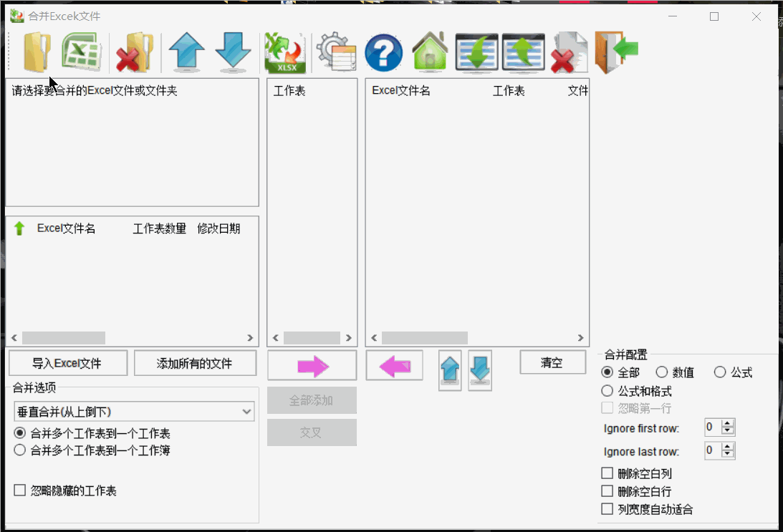This screenshot has height=532, width=783.
Task: Click 工作表 panel horizontal scrollbar thumb
Action: tap(312, 338)
